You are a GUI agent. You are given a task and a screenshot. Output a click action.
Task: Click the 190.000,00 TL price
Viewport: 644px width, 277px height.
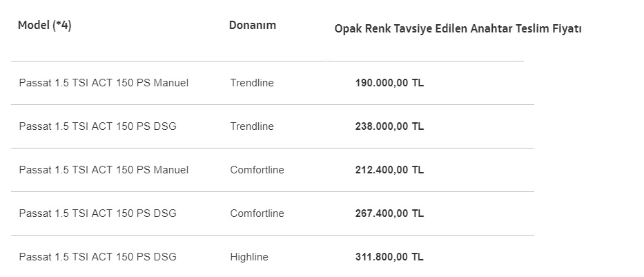click(x=389, y=83)
